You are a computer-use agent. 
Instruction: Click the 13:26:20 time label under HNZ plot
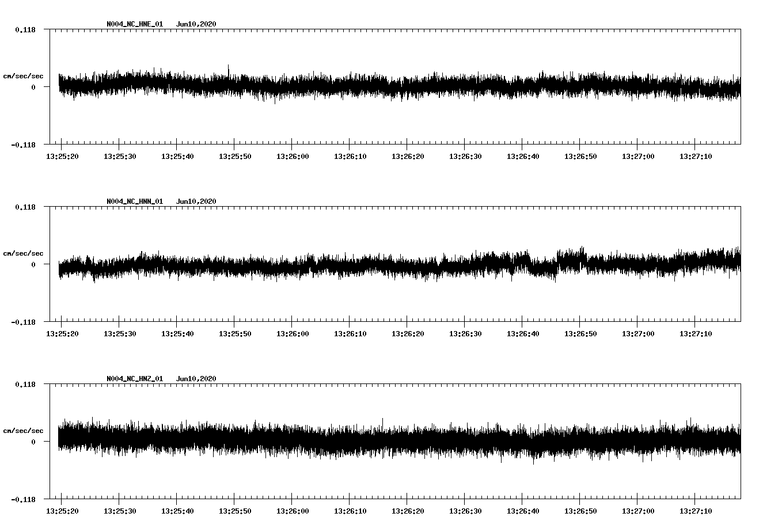coord(408,511)
